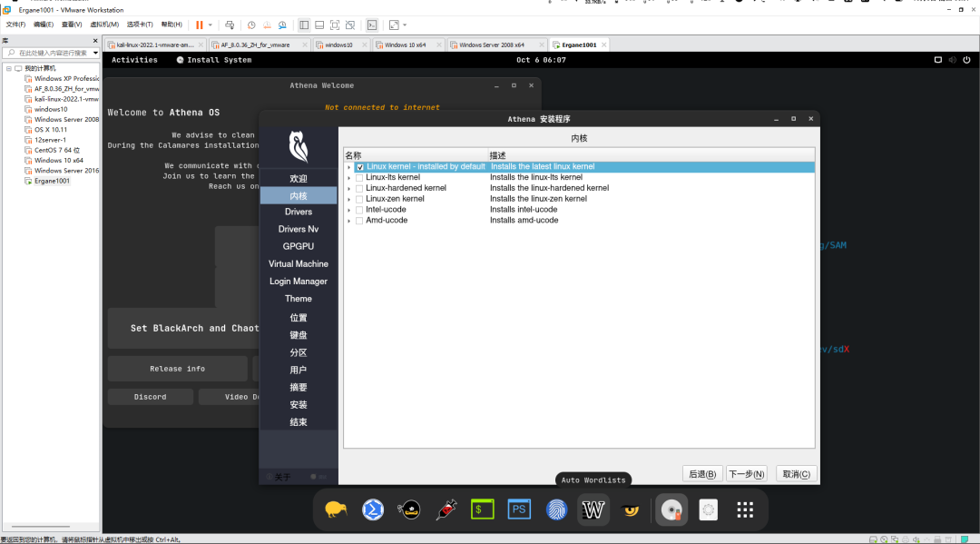
Task: Click the unity mode toolbar icon
Action: [x=350, y=25]
